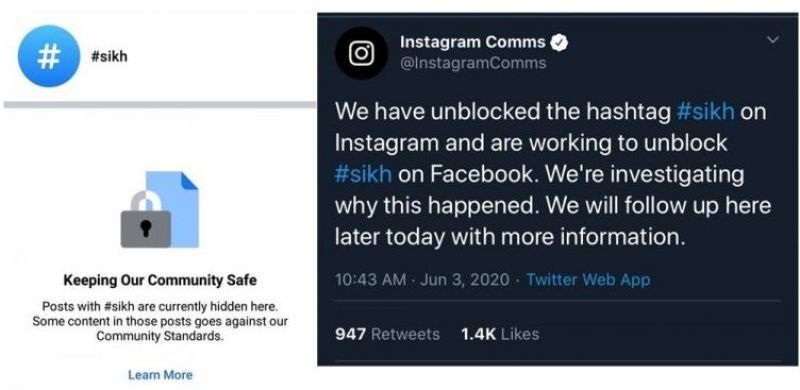Viewport: 800px width, 390px height.
Task: Click the blue hashtag circle icon
Action: 49,56
